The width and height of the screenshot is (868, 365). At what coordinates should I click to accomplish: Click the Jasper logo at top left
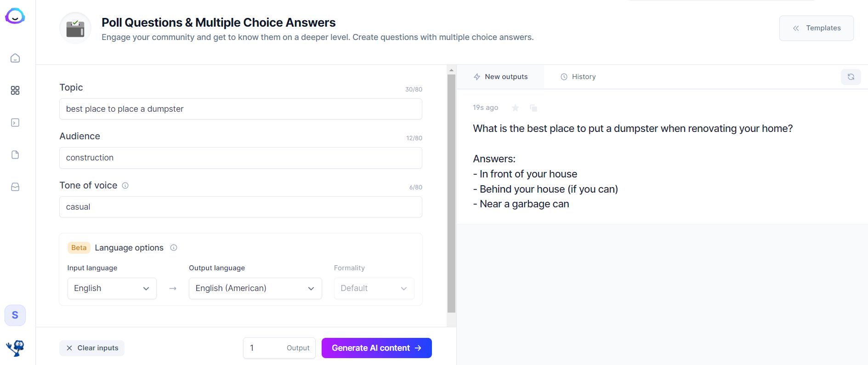tap(15, 17)
